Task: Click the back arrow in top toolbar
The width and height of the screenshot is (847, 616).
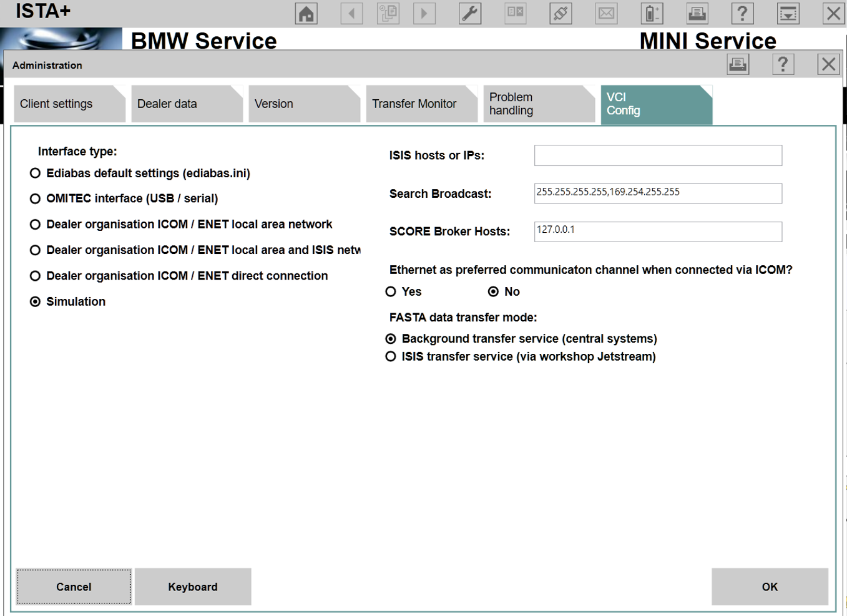Action: (x=351, y=13)
